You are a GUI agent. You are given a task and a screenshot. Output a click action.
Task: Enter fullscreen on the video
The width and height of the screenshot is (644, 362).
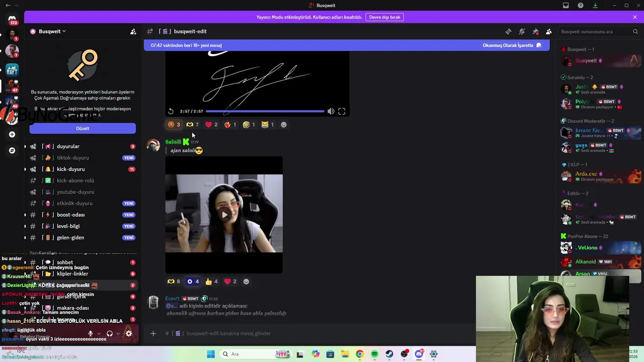pyautogui.click(x=342, y=111)
